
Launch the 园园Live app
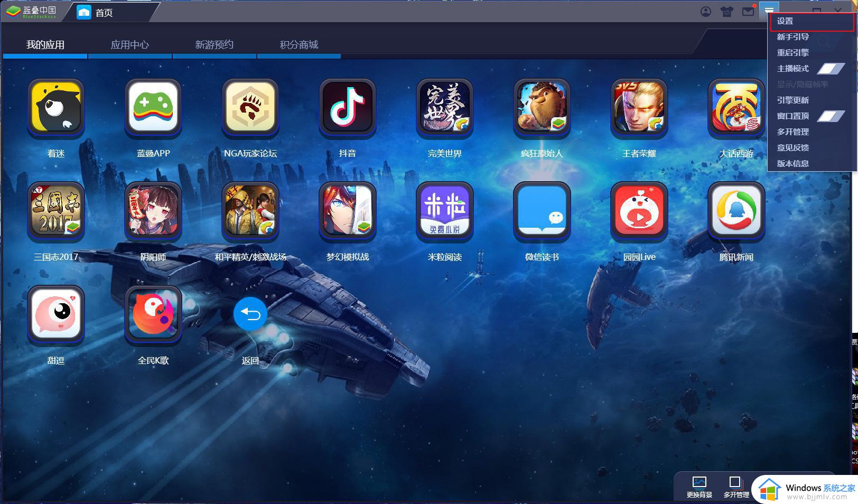(x=639, y=211)
